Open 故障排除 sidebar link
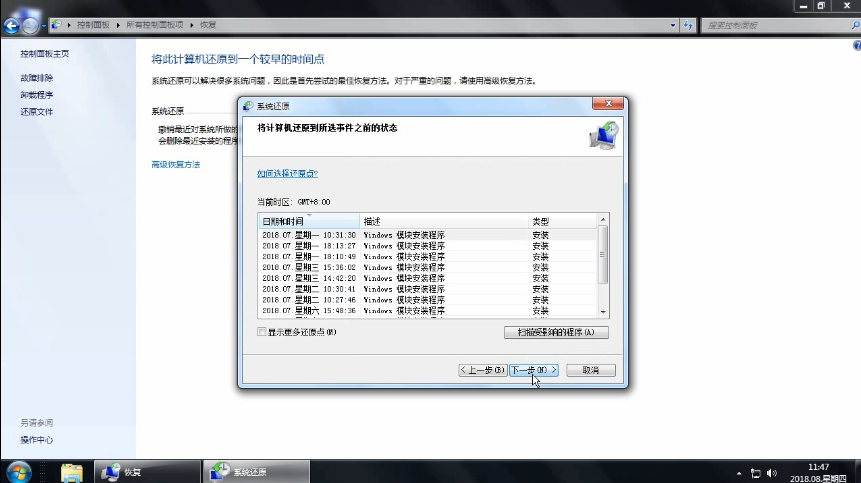The image size is (861, 483). pyautogui.click(x=36, y=78)
